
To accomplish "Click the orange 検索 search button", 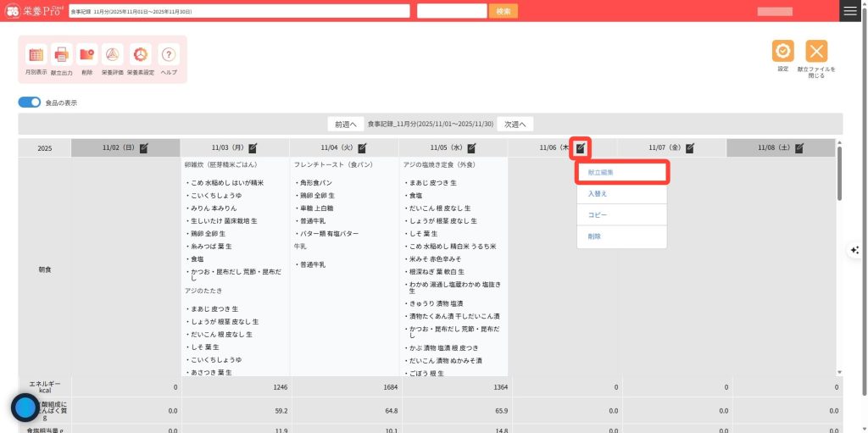I will (504, 11).
